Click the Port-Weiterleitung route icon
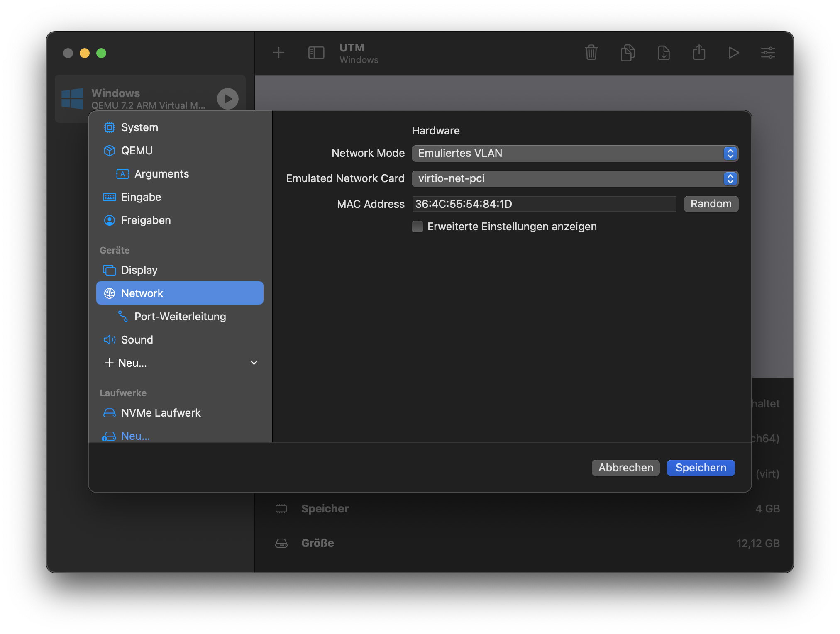Image resolution: width=840 pixels, height=634 pixels. [x=122, y=317]
